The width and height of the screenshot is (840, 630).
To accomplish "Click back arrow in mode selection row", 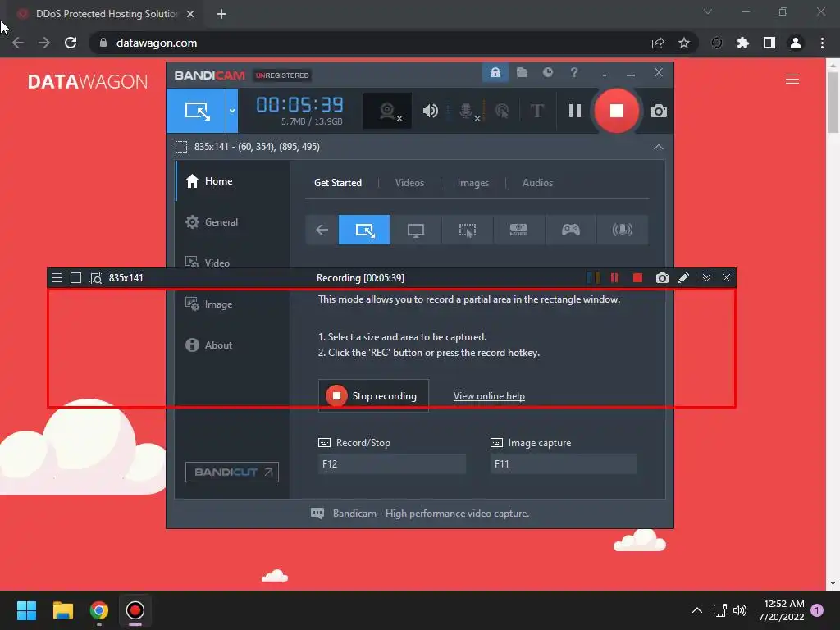I will click(x=322, y=230).
